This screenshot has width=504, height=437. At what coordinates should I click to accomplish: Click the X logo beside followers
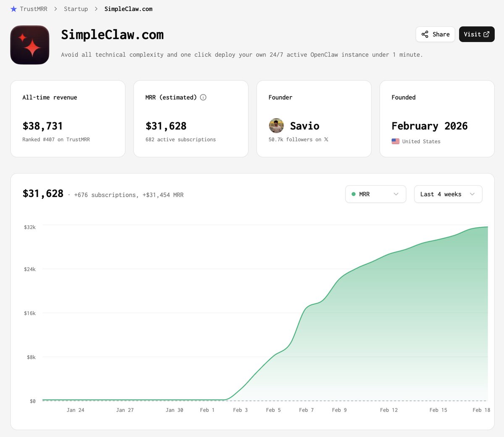tap(326, 140)
